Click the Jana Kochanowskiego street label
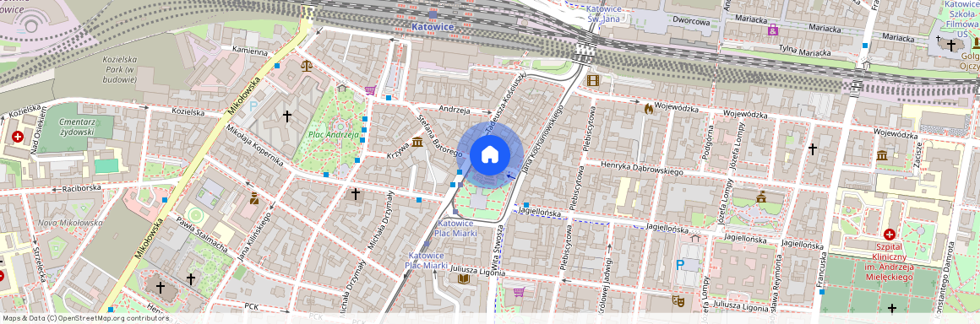The width and height of the screenshot is (980, 324). [x=542, y=138]
